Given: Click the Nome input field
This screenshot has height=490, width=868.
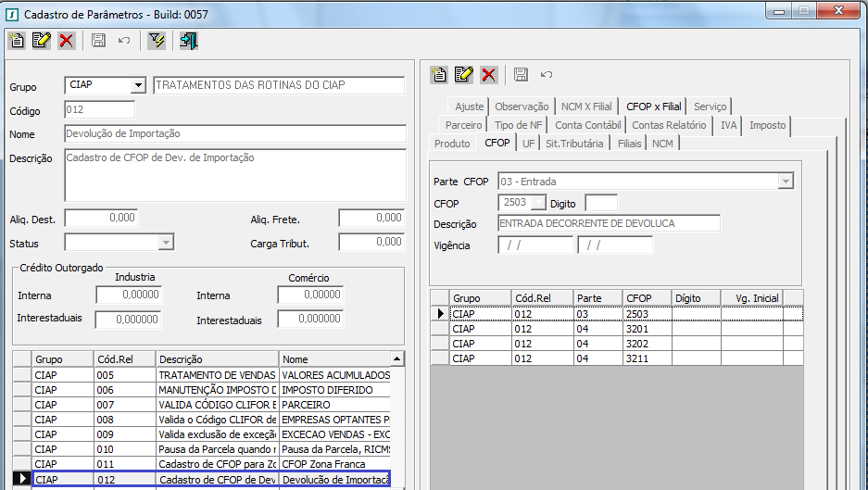Looking at the screenshot, I should pos(235,133).
